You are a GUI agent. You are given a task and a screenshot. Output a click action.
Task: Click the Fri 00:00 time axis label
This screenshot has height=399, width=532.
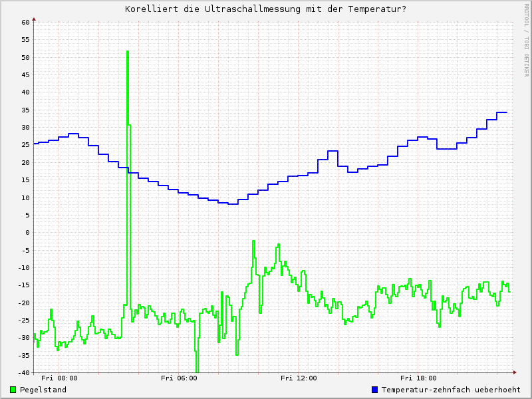tap(59, 378)
